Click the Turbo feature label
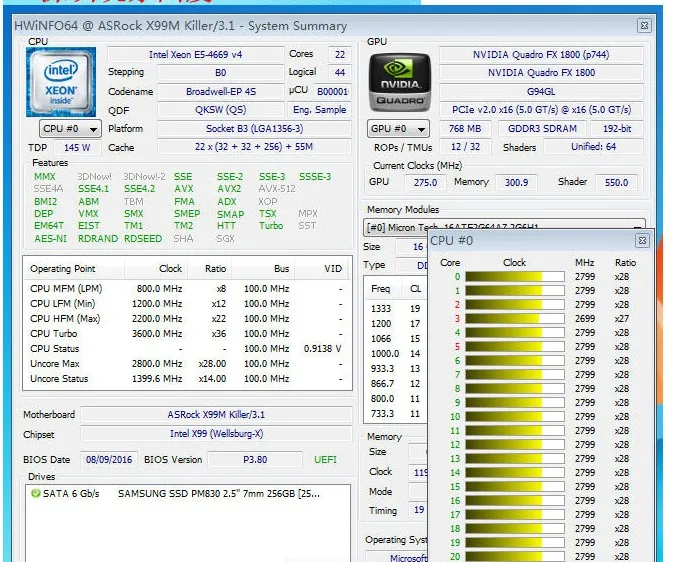The image size is (673, 562). 271,226
